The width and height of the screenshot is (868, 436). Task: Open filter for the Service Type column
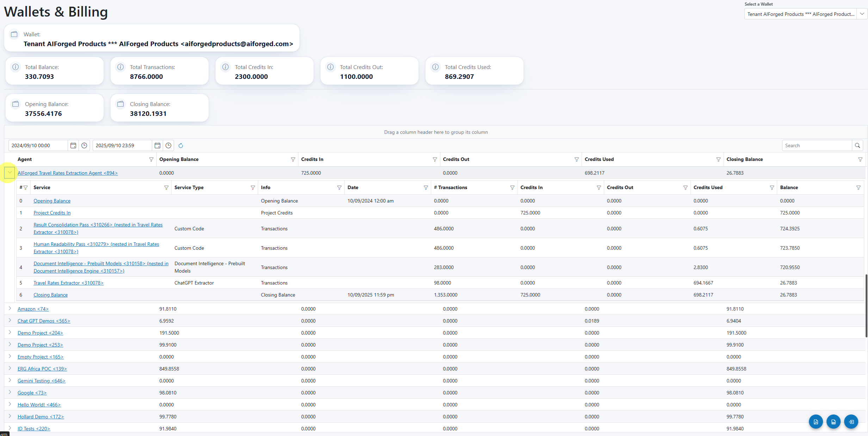[x=253, y=188]
